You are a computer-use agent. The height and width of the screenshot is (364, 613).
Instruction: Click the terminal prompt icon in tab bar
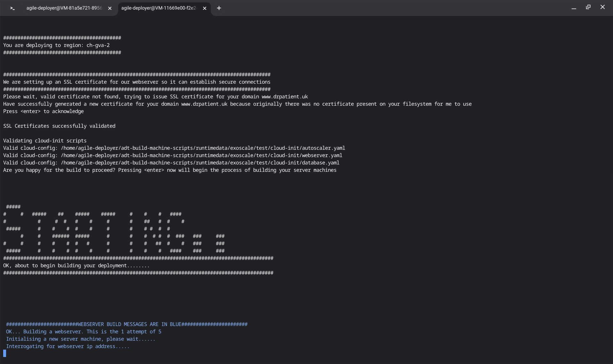coord(12,8)
